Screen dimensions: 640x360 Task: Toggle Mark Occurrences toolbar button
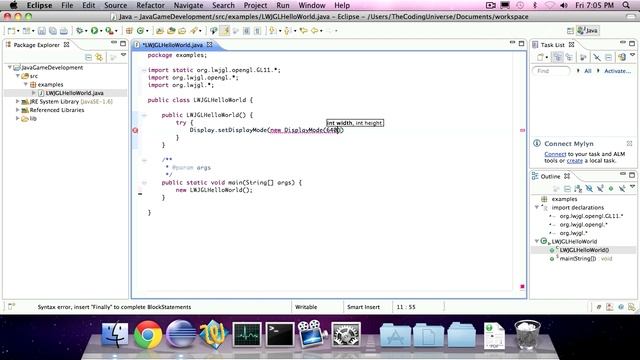tap(224, 31)
